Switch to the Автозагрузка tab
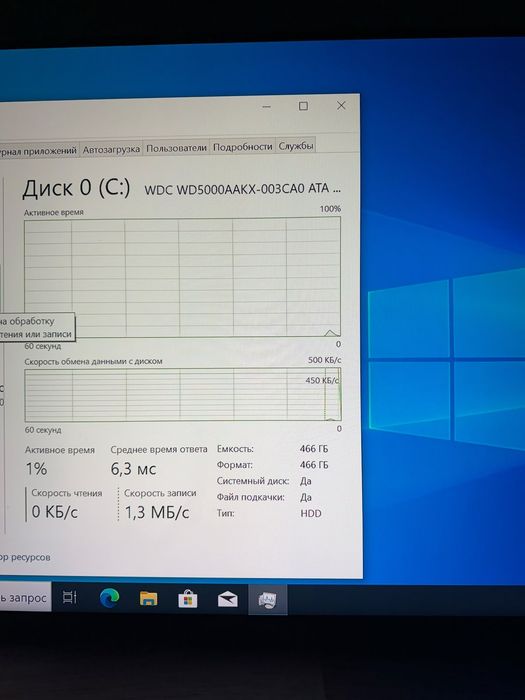Image resolution: width=525 pixels, height=700 pixels. (111, 150)
